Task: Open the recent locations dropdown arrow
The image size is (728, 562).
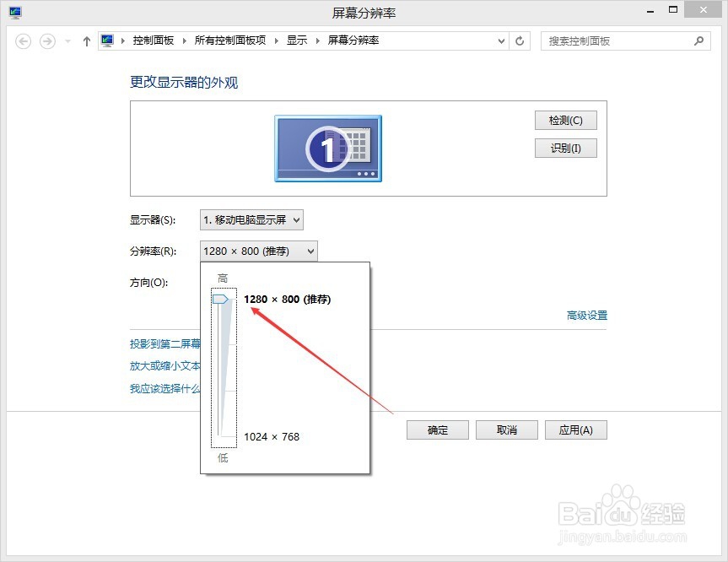Action: click(x=67, y=41)
